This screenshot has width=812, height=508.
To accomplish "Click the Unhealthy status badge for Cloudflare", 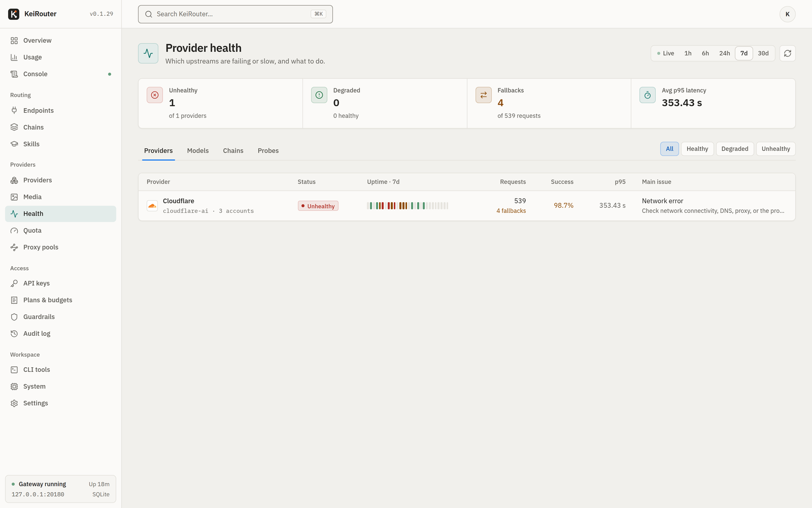I will pos(318,206).
